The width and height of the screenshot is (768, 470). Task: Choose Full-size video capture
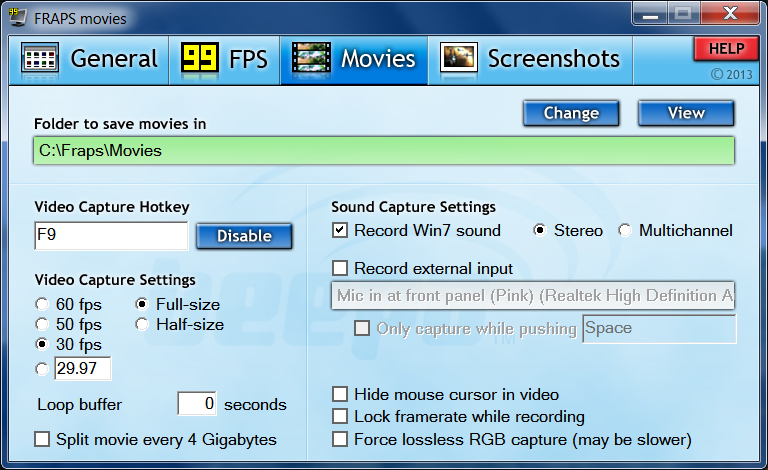178,305
